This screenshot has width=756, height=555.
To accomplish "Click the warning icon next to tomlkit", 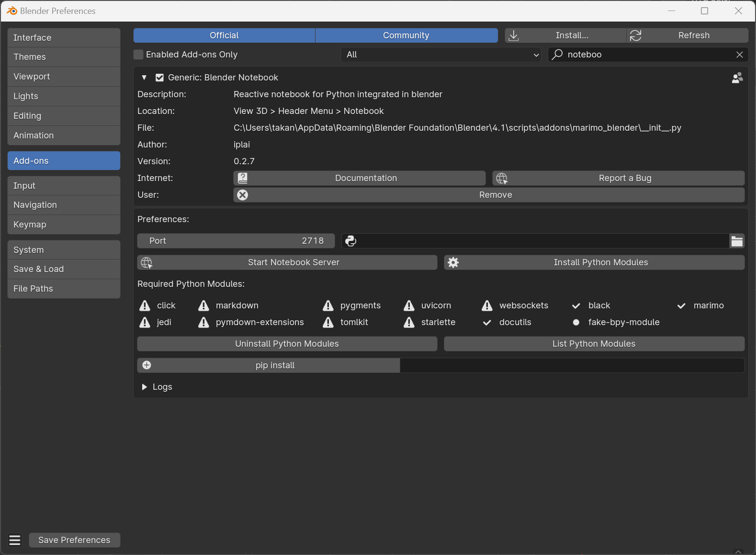I will click(328, 322).
